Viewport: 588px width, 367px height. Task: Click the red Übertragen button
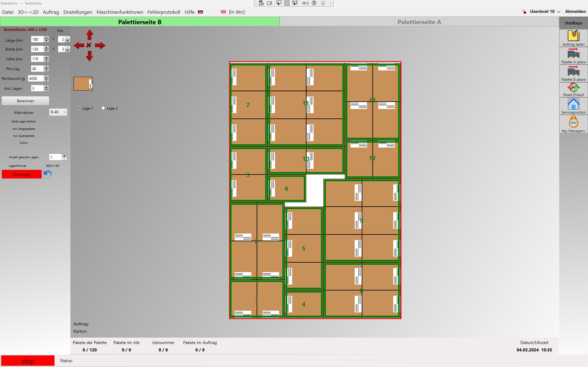point(22,174)
